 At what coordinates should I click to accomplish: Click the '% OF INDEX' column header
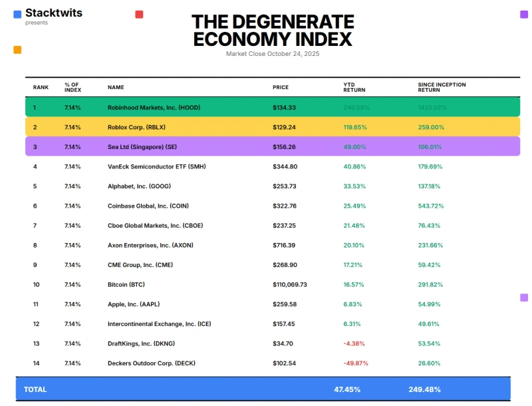coord(73,87)
